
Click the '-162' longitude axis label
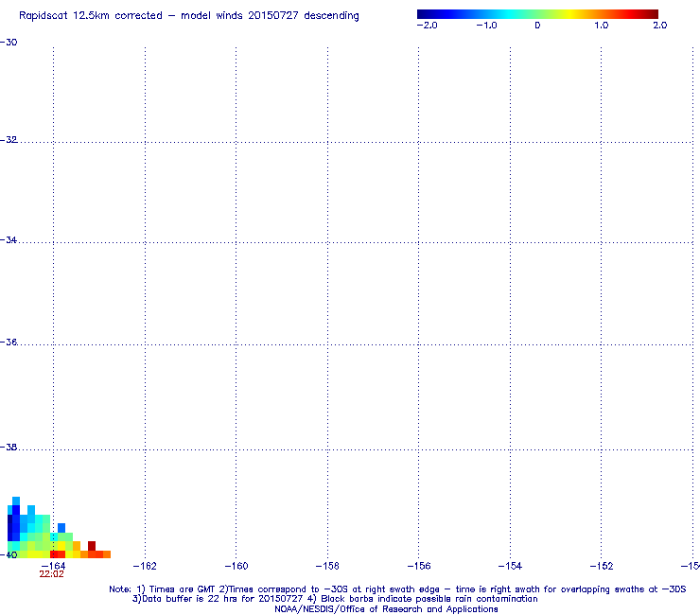click(x=145, y=567)
